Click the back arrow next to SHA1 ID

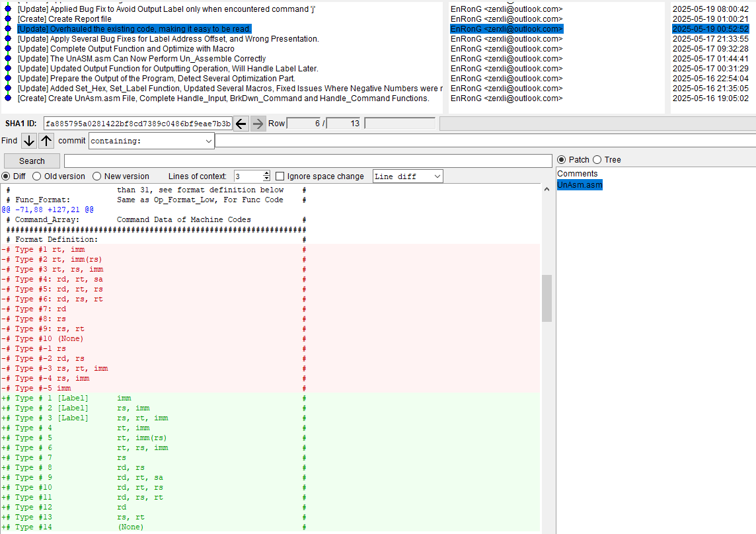pyautogui.click(x=241, y=124)
